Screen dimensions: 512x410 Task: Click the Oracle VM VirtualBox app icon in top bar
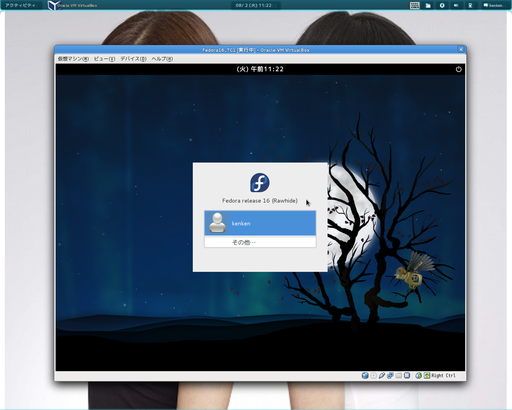pos(54,5)
